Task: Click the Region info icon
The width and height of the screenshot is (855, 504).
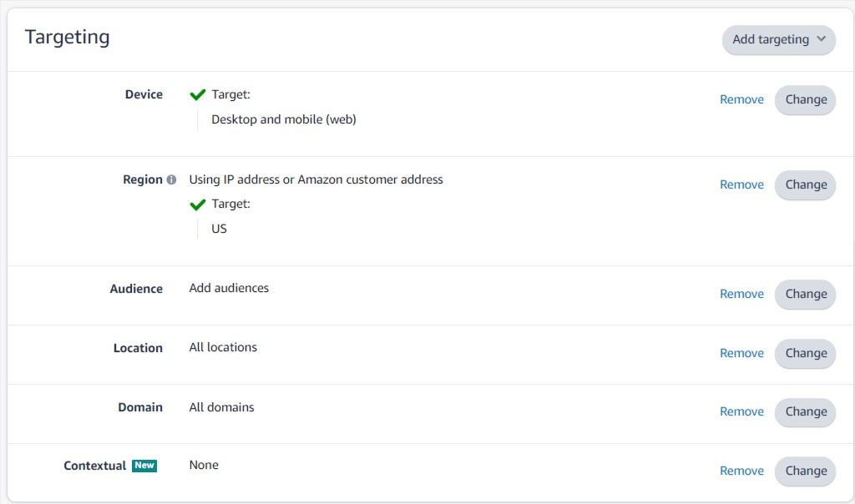Action: 171,179
